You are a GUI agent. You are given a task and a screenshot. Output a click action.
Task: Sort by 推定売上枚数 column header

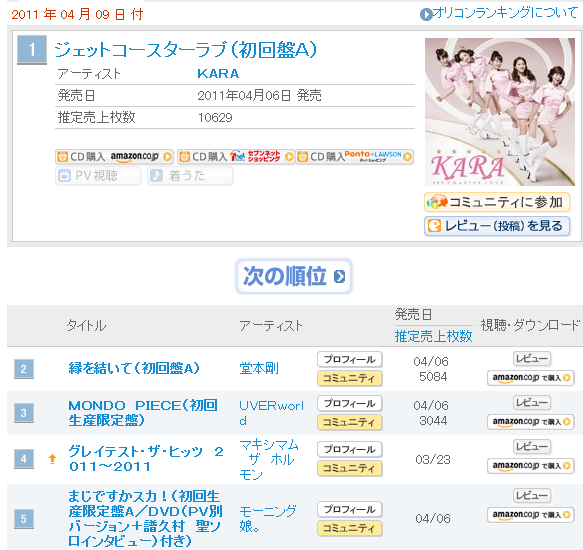434,336
